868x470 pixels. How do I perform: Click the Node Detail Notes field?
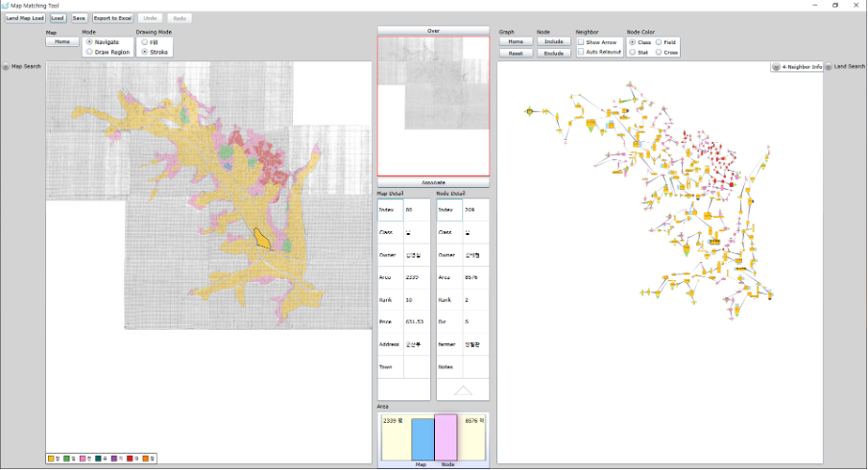pos(475,367)
